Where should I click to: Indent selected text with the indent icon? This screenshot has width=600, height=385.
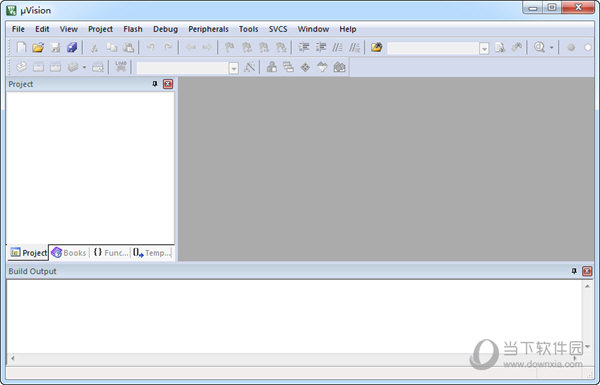(x=304, y=47)
